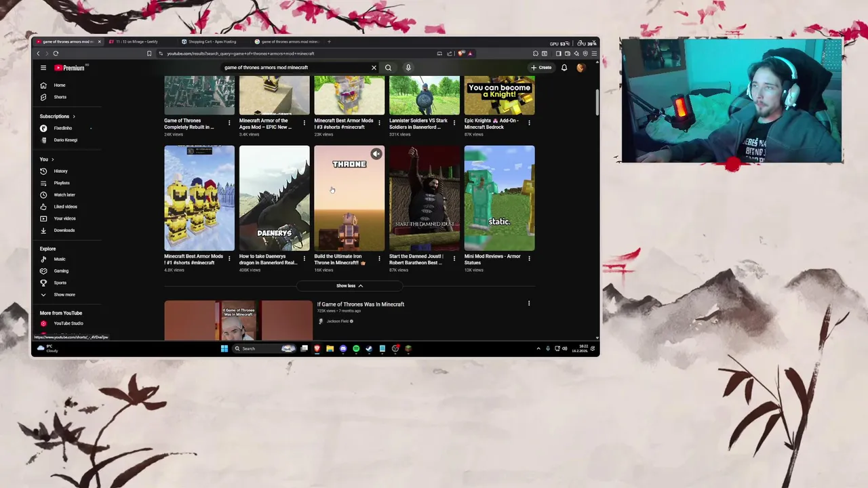Open Music under Explore
The width and height of the screenshot is (868, 488).
[x=60, y=260]
